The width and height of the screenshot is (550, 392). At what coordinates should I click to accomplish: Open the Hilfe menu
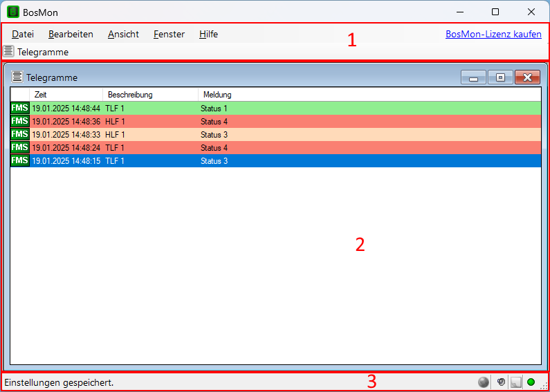tap(208, 34)
